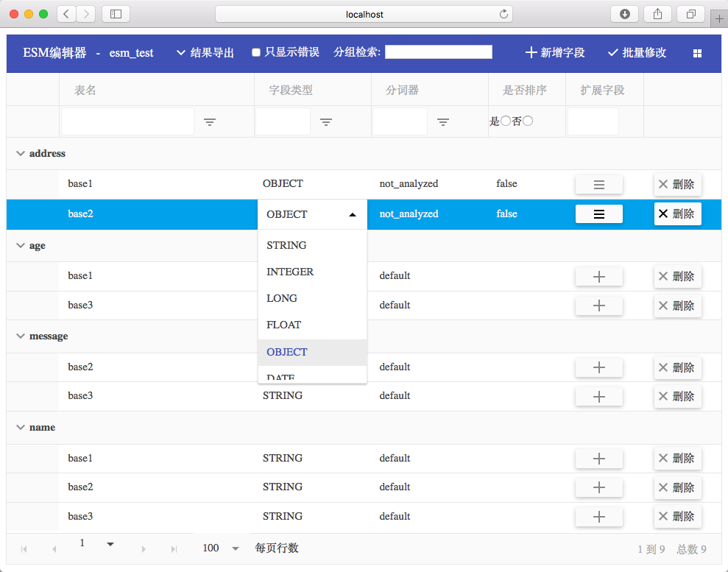728x572 pixels.
Task: Add extended field for age base1
Action: 599,276
